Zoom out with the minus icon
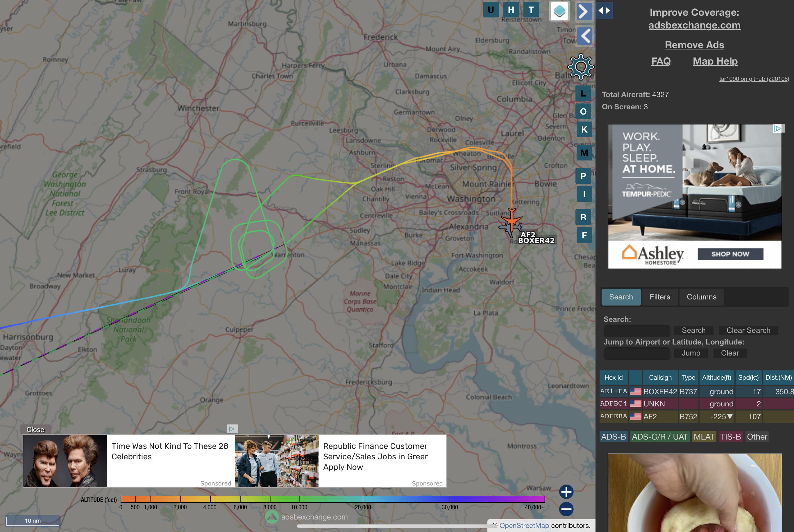Screen dimensions: 794x532 point(566,509)
